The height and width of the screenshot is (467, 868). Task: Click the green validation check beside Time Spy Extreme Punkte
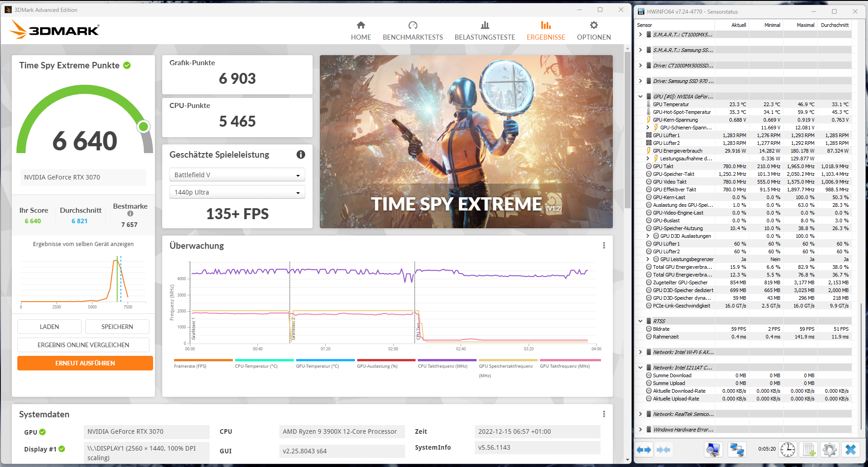[x=127, y=65]
